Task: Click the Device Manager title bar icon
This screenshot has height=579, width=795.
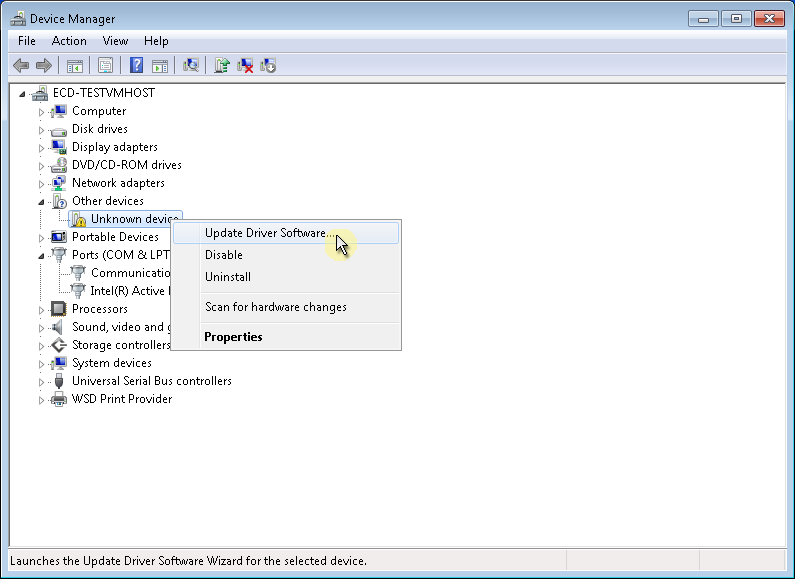Action: pos(18,19)
